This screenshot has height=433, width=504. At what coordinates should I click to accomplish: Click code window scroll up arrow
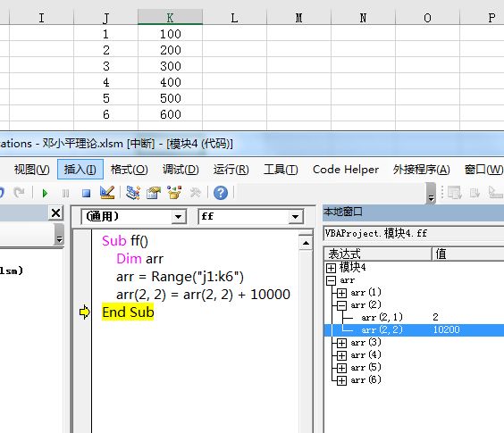coord(306,243)
